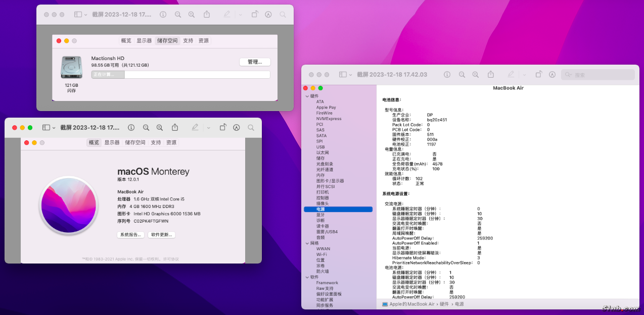Screen dimensions: 644x315
Task: Select 以太网 in the system report sidebar
Action: tap(323, 152)
